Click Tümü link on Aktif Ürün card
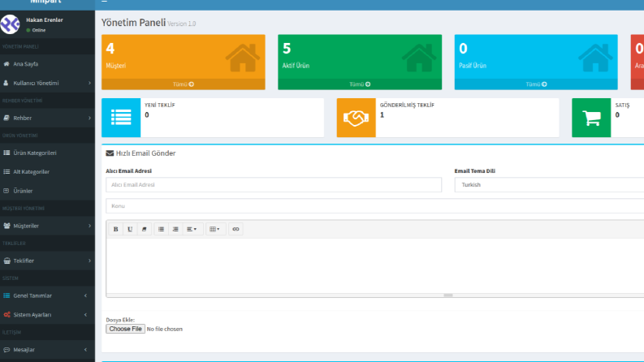This screenshot has height=362, width=644. pos(360,84)
